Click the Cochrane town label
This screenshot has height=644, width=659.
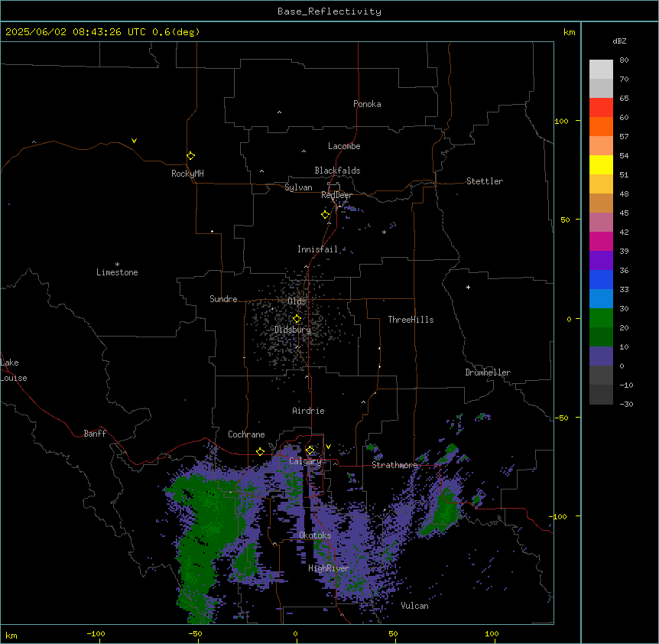click(246, 434)
